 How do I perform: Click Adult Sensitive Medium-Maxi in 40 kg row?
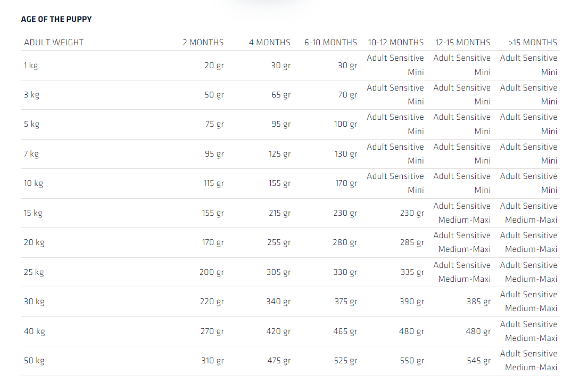(528, 331)
